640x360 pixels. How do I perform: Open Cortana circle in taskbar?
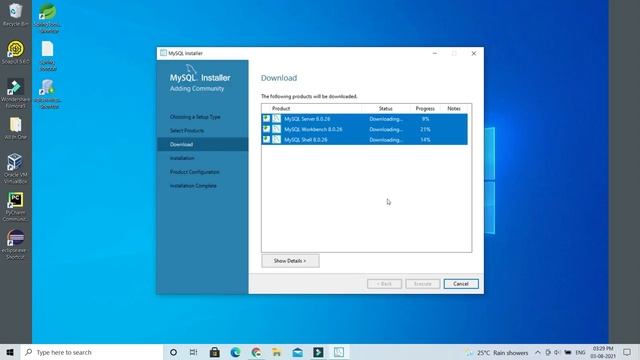[x=173, y=352]
